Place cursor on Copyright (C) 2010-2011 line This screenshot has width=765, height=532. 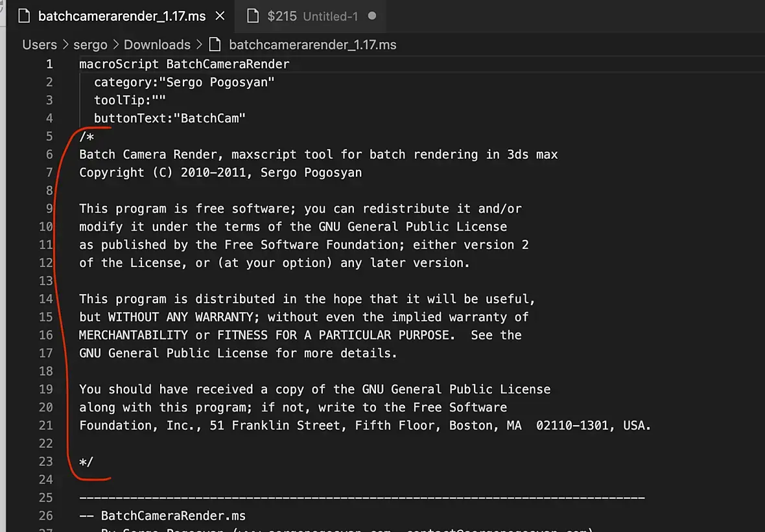pyautogui.click(x=220, y=173)
